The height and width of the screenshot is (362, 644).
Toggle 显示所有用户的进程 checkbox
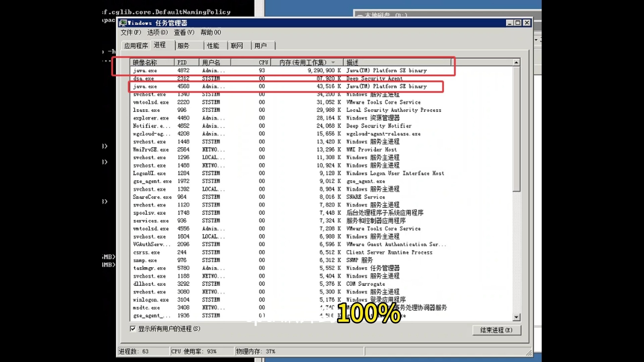tap(133, 329)
